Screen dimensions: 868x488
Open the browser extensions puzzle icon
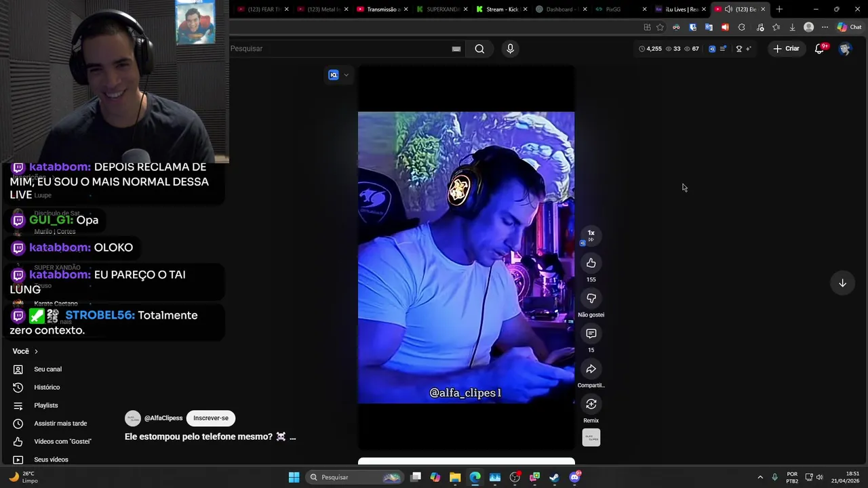click(x=741, y=27)
